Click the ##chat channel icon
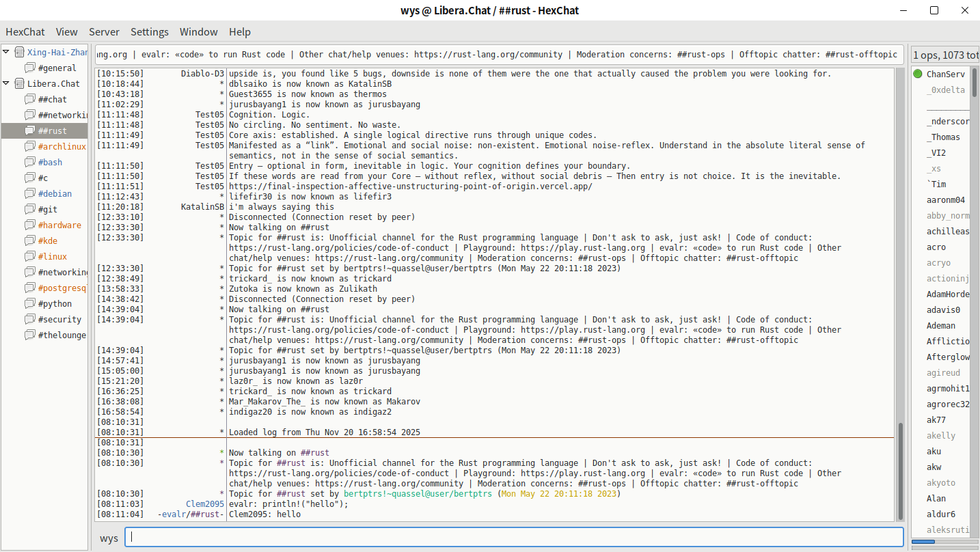 [30, 99]
